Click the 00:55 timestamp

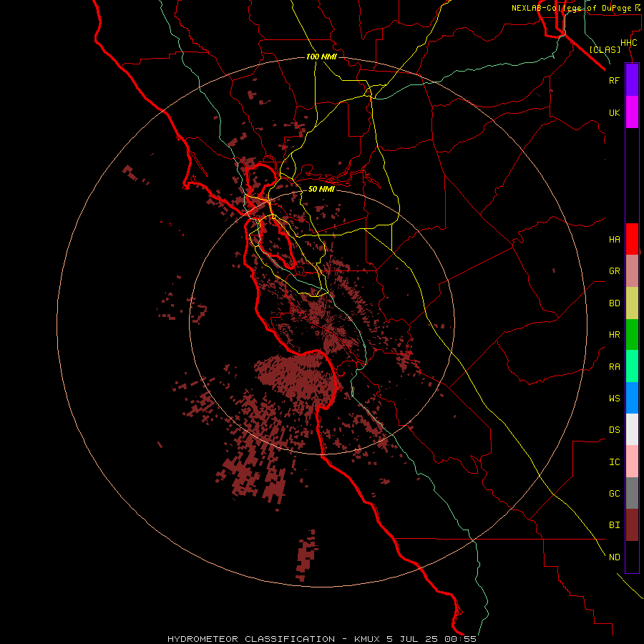pos(459,639)
